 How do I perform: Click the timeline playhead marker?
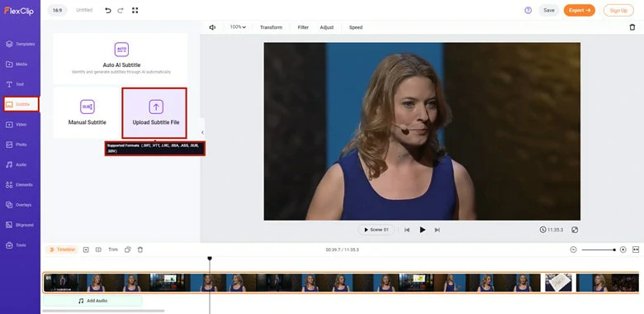click(210, 258)
